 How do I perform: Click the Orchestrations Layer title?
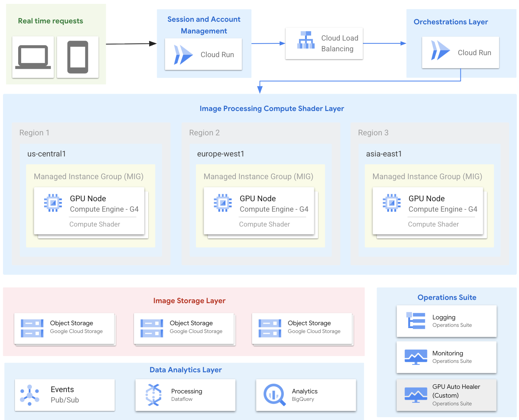click(x=451, y=22)
